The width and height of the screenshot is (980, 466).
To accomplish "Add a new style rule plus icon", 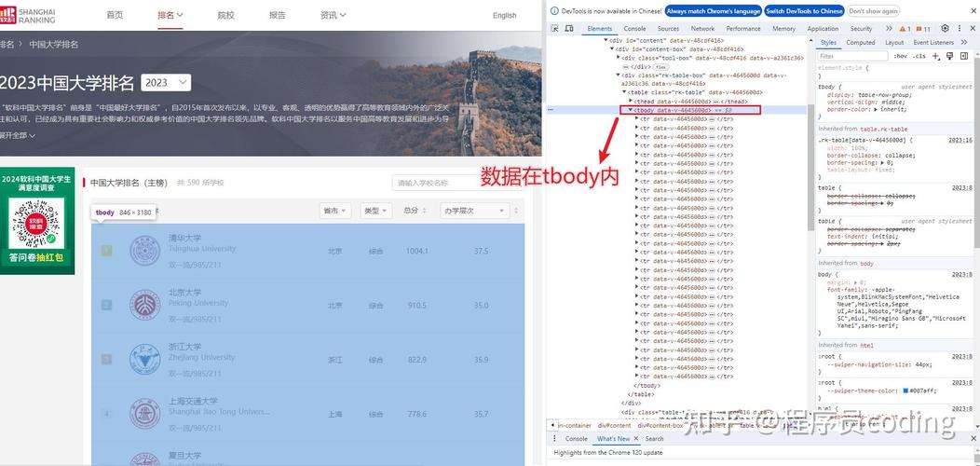I will (935, 56).
